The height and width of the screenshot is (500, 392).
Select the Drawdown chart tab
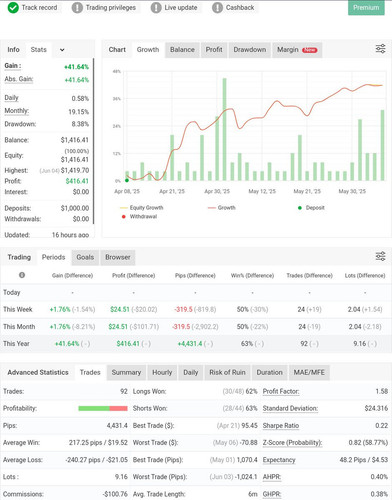click(x=250, y=50)
